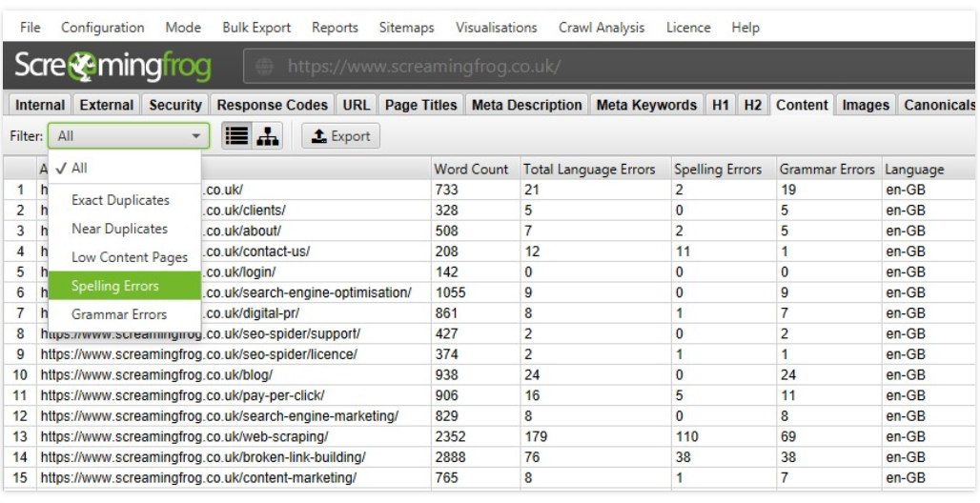
Task: Click total language errors value 179
Action: (x=536, y=436)
